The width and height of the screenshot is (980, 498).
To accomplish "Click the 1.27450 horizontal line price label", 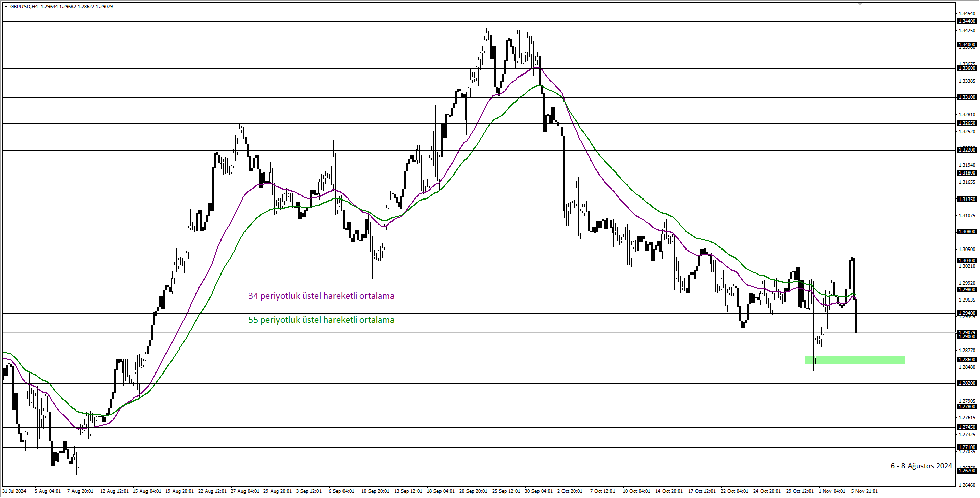I will [x=967, y=427].
